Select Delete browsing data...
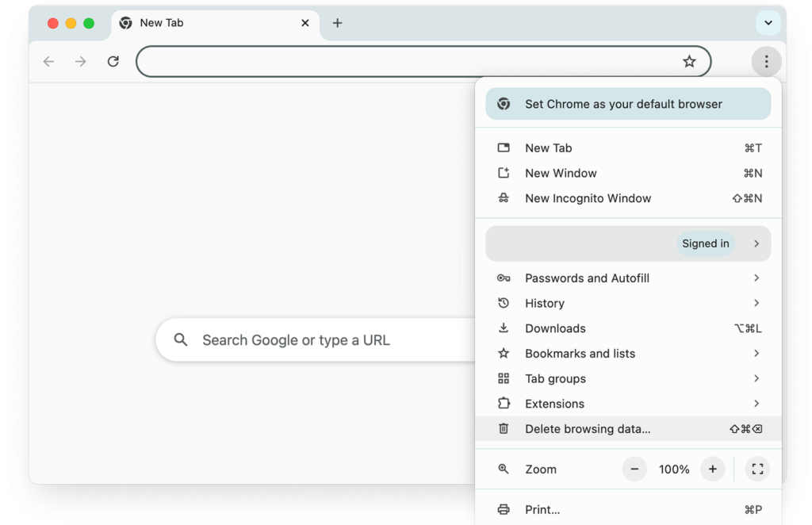Screen dimensions: 812x525 628,429
